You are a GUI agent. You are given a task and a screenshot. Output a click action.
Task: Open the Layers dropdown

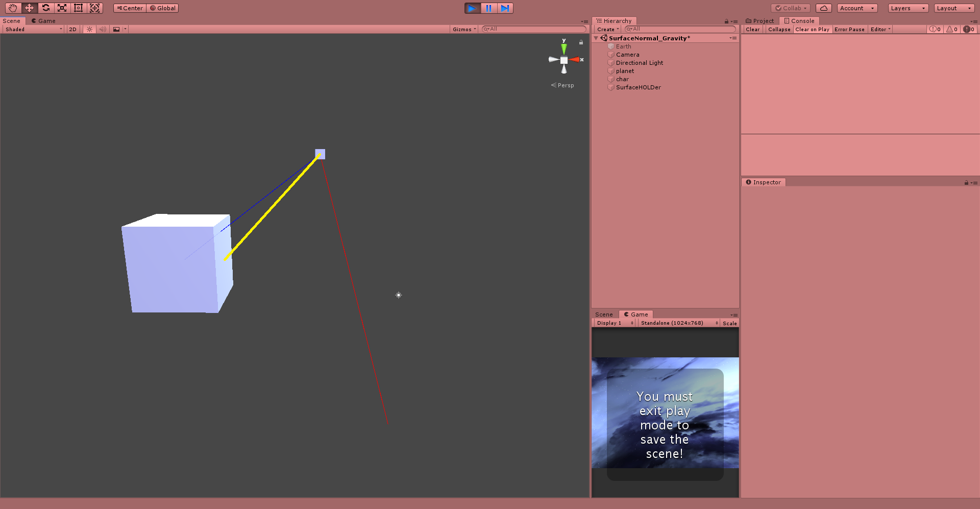click(908, 8)
